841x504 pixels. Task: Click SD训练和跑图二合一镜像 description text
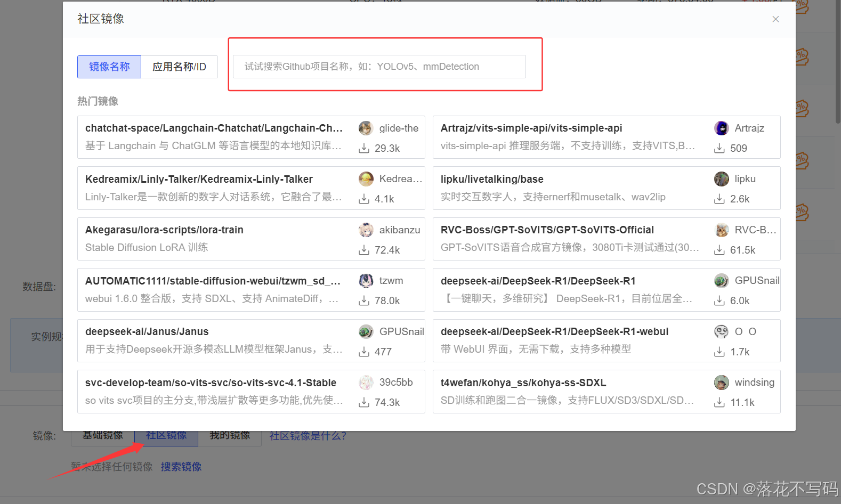click(x=567, y=400)
